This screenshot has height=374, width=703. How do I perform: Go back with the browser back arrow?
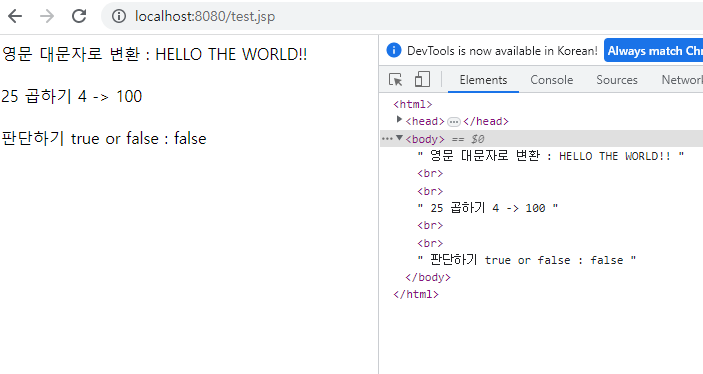15,16
